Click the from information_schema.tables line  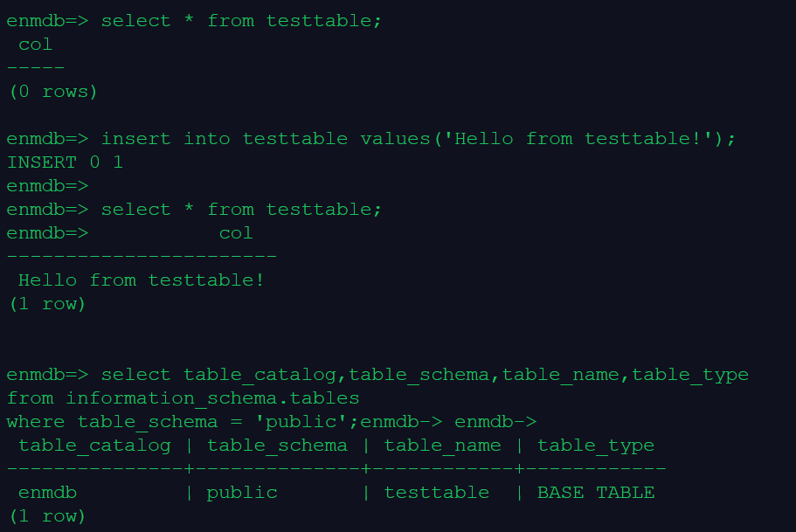(183, 398)
